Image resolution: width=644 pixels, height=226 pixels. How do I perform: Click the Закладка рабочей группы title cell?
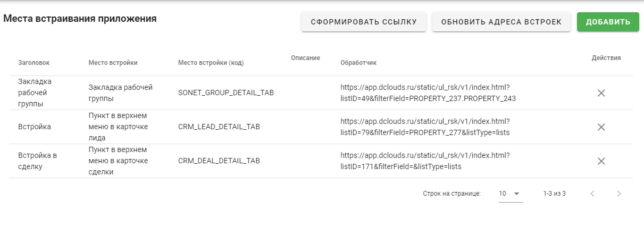35,93
